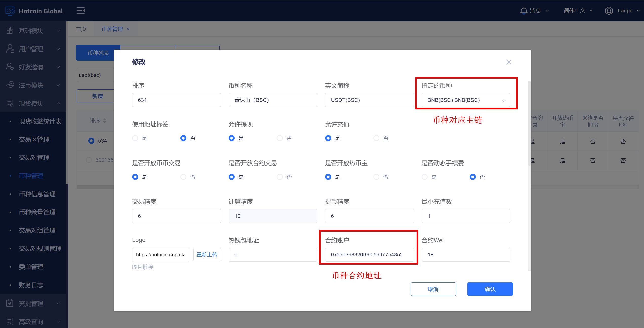Screen dimensions: 644x328
Task: Enable 是 option for 是否动态手续费
Action: [424, 177]
